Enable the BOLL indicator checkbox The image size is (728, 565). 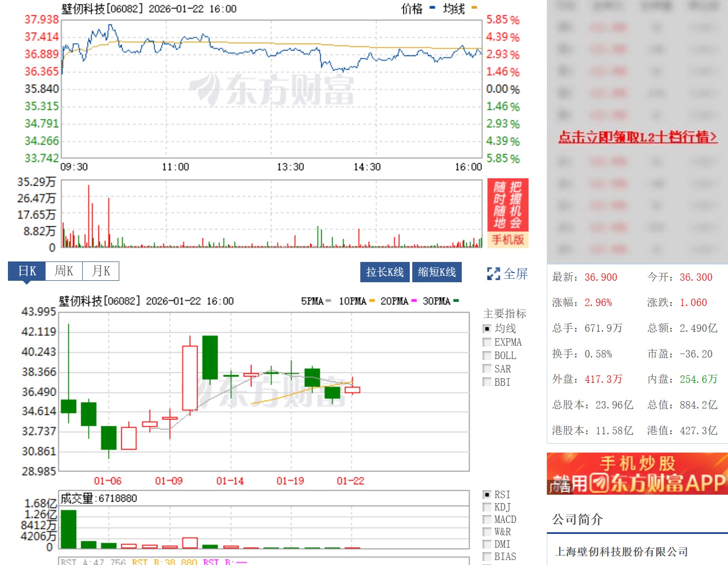pyautogui.click(x=487, y=356)
